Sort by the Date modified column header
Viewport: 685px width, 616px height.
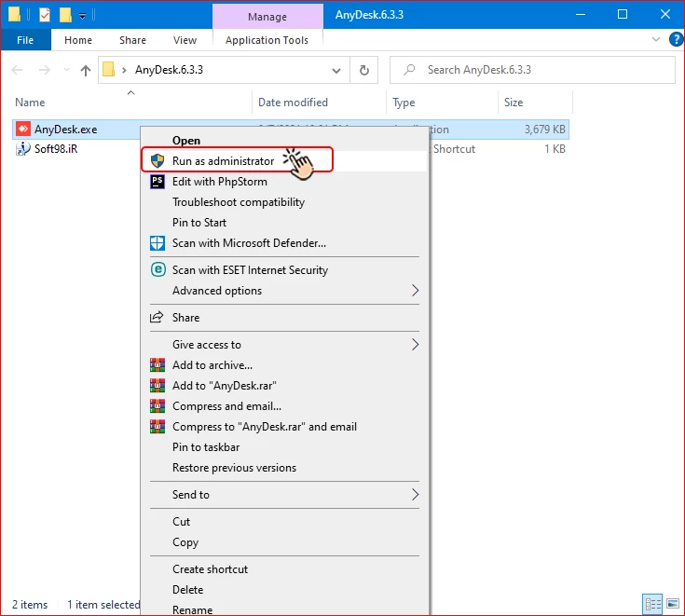click(x=319, y=103)
